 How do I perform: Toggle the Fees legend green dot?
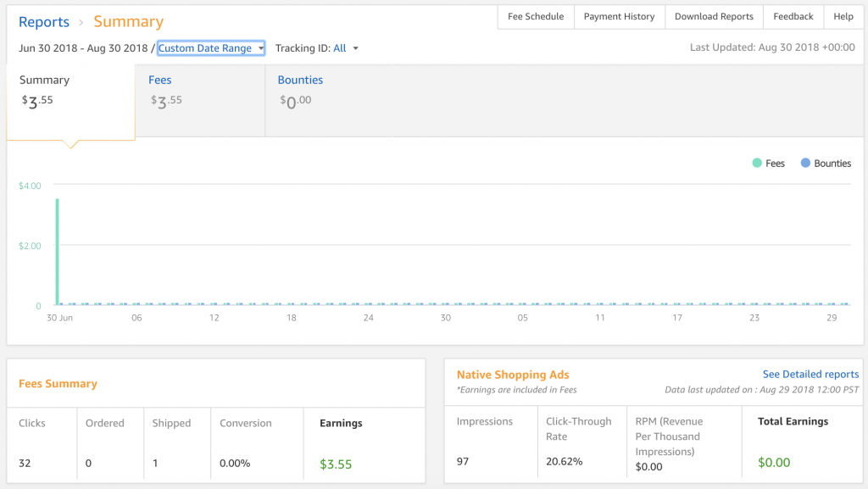click(x=757, y=164)
